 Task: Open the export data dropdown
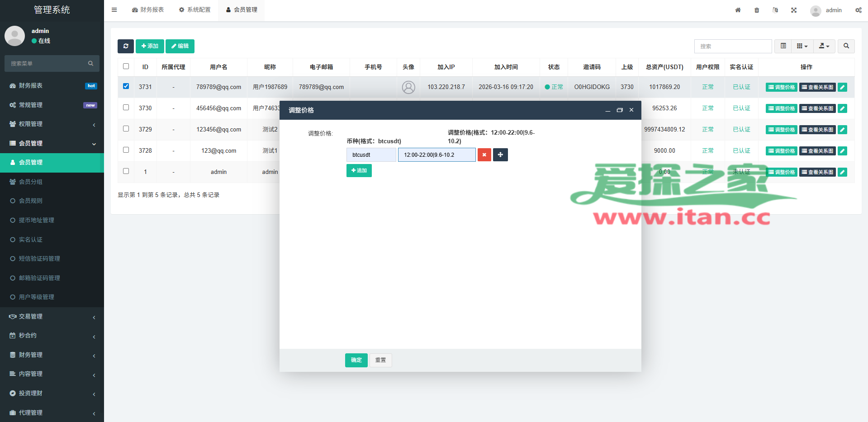(824, 46)
